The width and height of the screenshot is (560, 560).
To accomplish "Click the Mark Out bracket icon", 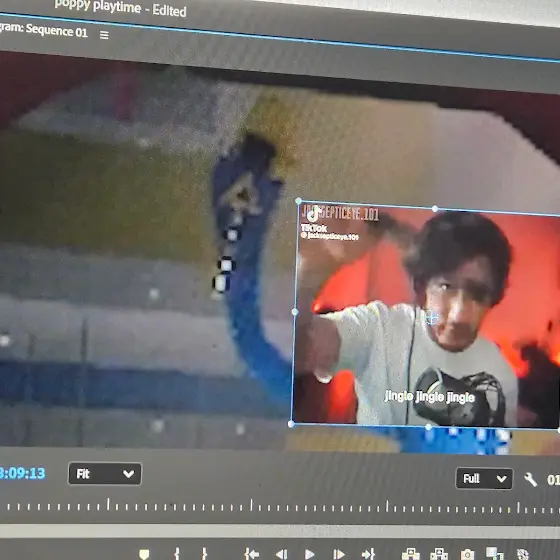I will click(204, 554).
